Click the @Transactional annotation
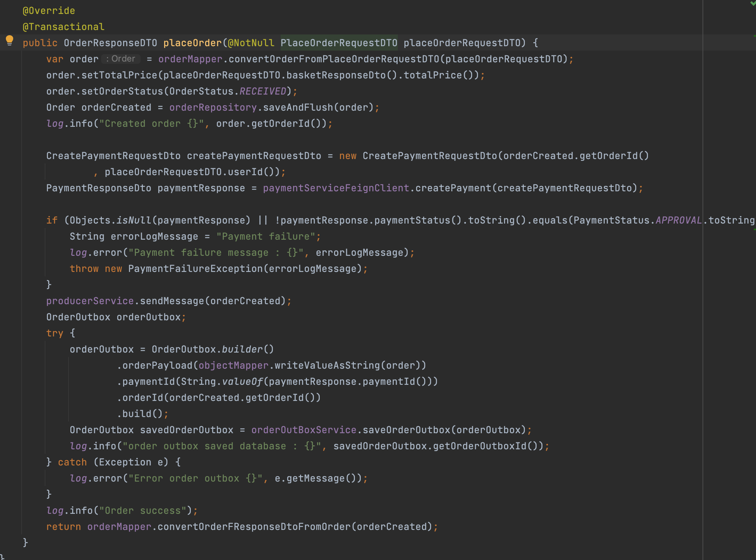Viewport: 756px width, 560px height. 63,26
